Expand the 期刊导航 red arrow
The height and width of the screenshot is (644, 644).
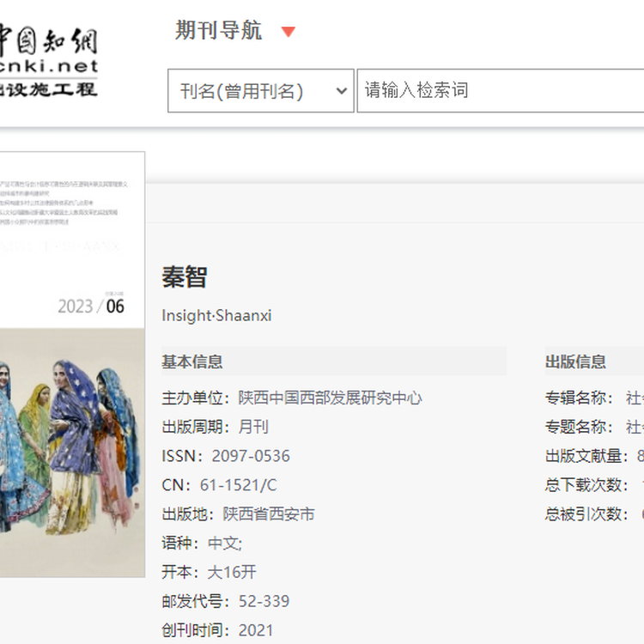288,32
